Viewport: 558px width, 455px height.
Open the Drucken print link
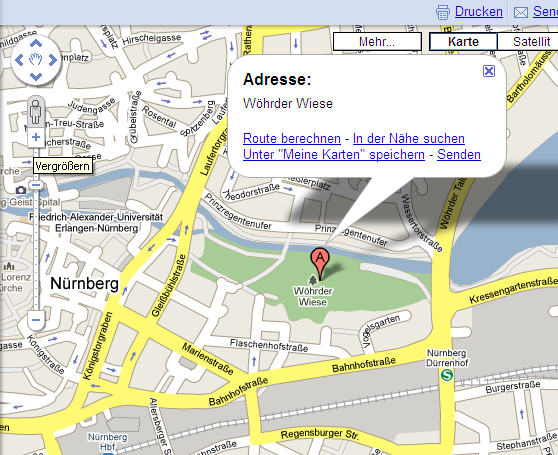pyautogui.click(x=479, y=12)
